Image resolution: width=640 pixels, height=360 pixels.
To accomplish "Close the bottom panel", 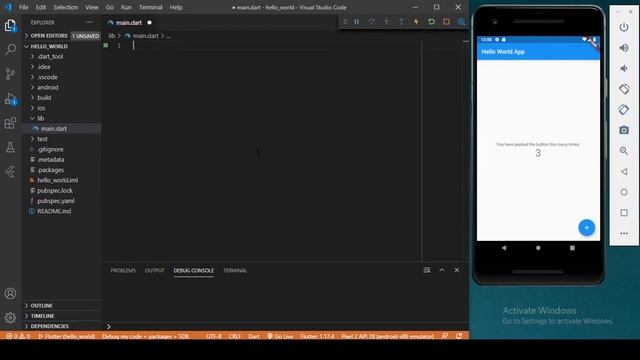I will pos(457,270).
